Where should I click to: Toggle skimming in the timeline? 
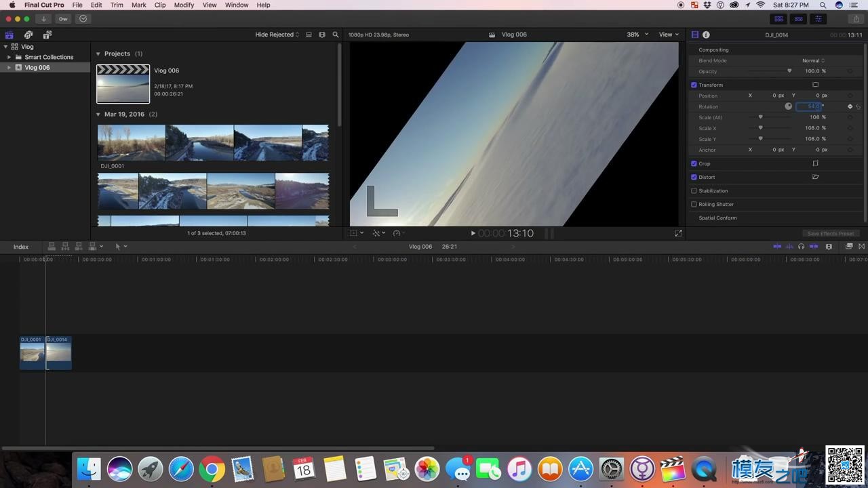tap(777, 247)
